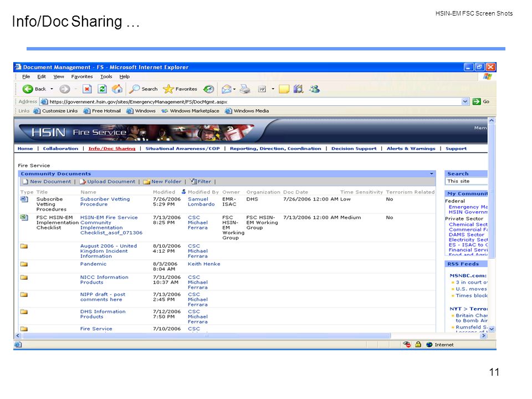Go to the Alerts & Warnings tab
The image size is (532, 399).
pos(411,149)
